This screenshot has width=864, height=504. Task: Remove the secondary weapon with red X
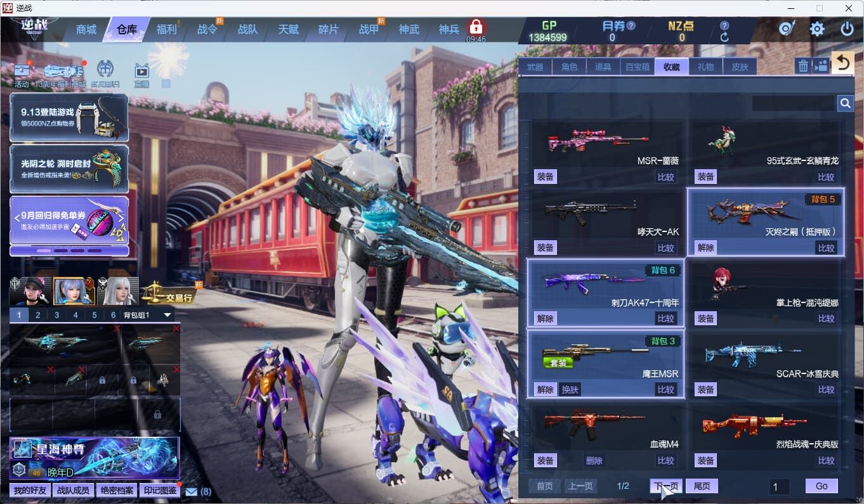176,328
